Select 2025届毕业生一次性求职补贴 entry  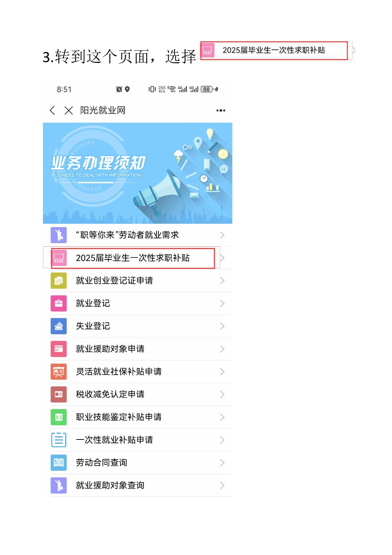pyautogui.click(x=138, y=258)
